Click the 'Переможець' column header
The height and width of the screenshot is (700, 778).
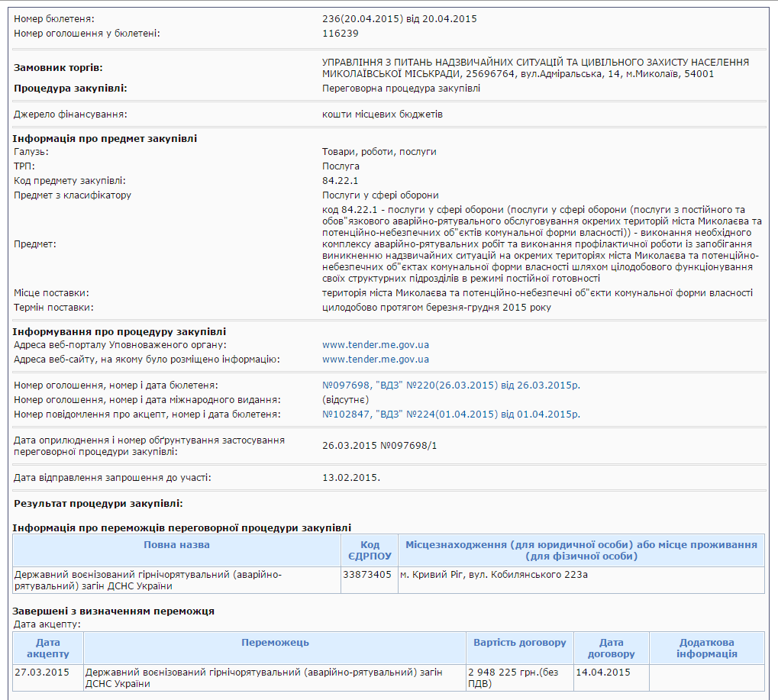point(275,643)
